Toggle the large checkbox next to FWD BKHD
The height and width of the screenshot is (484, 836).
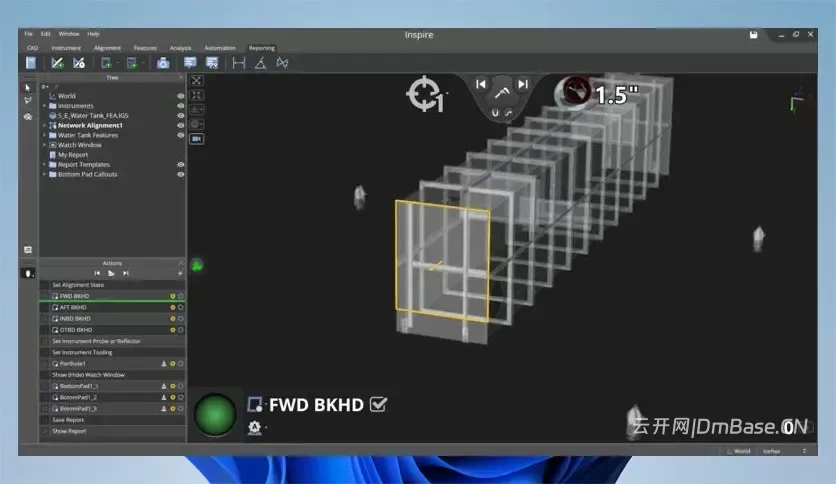[x=378, y=405]
